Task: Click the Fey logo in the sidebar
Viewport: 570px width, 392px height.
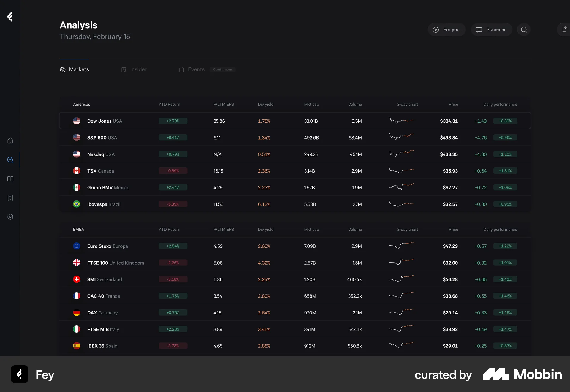Action: 10,17
